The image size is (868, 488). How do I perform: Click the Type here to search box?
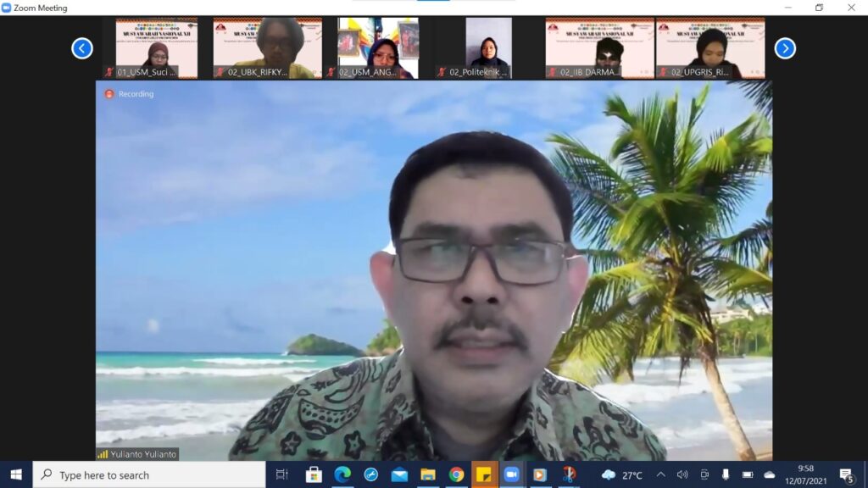(x=149, y=474)
